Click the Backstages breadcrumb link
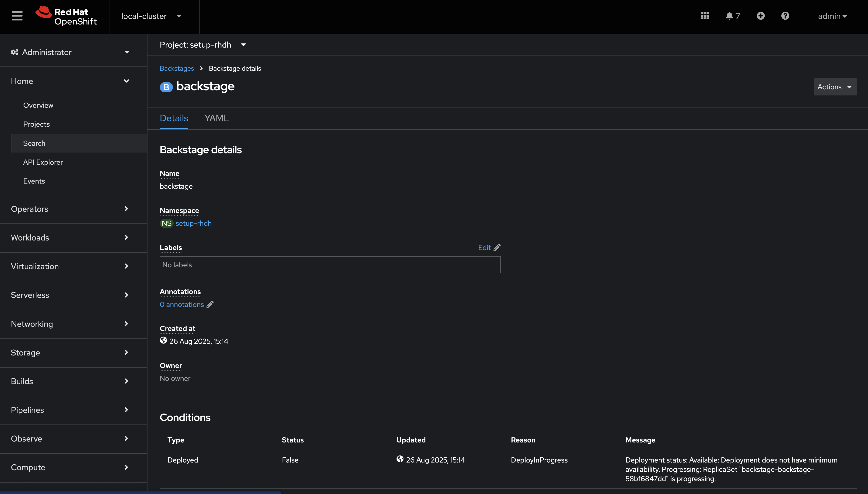The width and height of the screenshot is (868, 494). pyautogui.click(x=177, y=68)
